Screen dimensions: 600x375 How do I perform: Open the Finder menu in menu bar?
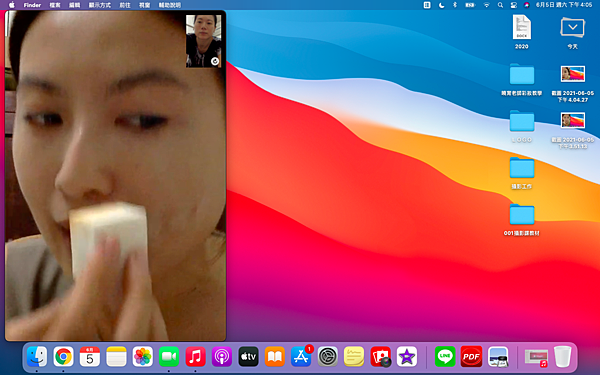coord(32,5)
